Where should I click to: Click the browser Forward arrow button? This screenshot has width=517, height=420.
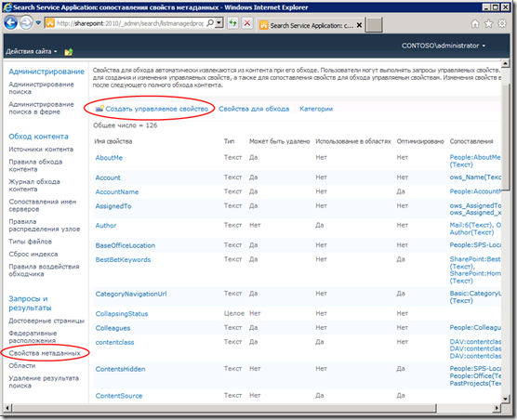click(26, 23)
